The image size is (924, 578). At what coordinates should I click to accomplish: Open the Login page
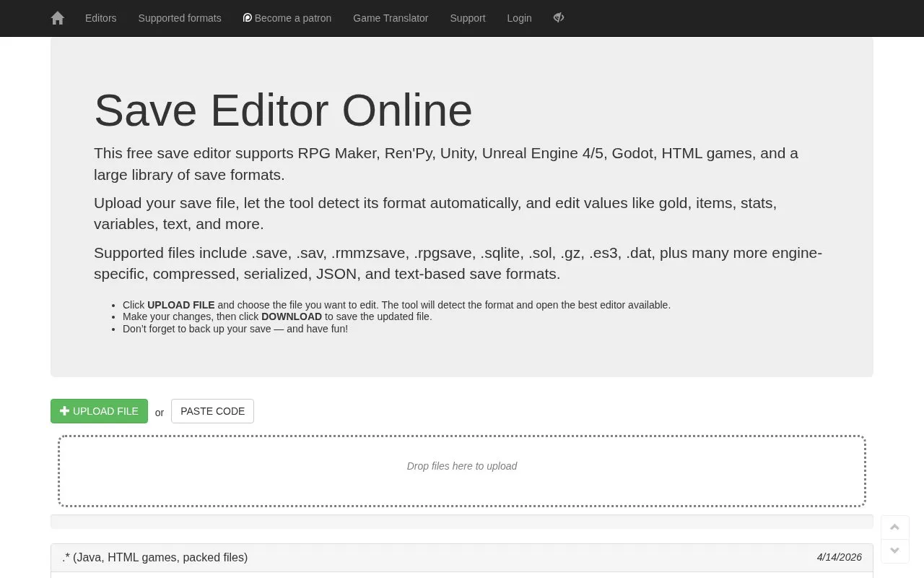(519, 18)
